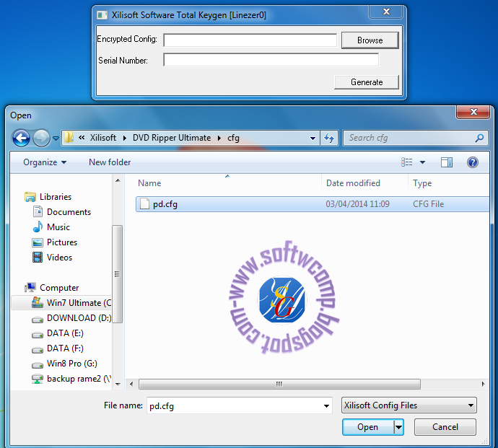Select the pd.cfg file in list
This screenshot has height=448, width=498.
(x=313, y=204)
